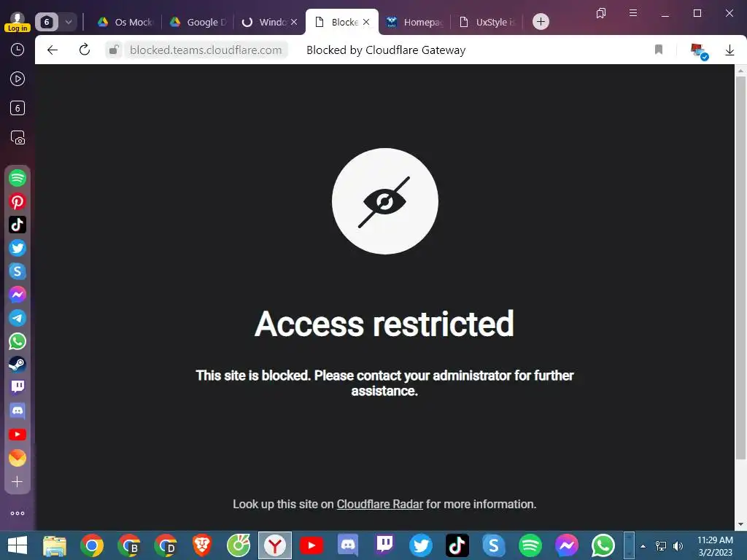Open Pinterest in the browser sidebar
The height and width of the screenshot is (560, 747).
click(x=18, y=201)
